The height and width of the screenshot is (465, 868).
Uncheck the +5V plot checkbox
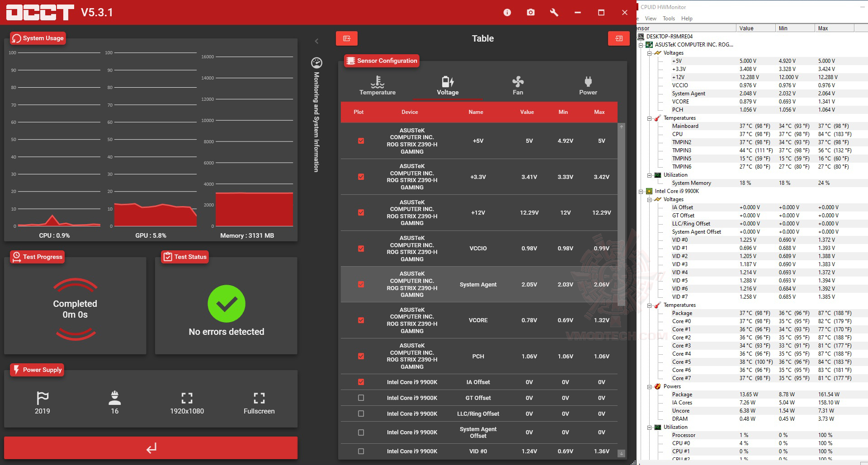(x=361, y=141)
